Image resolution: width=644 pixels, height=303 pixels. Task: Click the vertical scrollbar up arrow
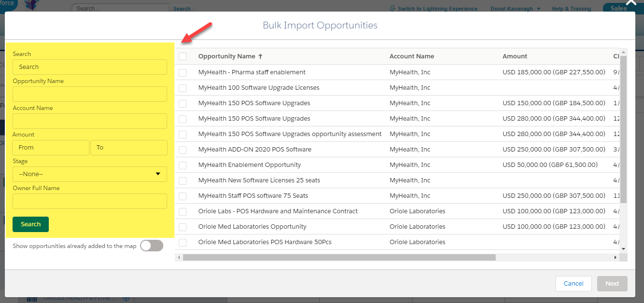[x=623, y=52]
